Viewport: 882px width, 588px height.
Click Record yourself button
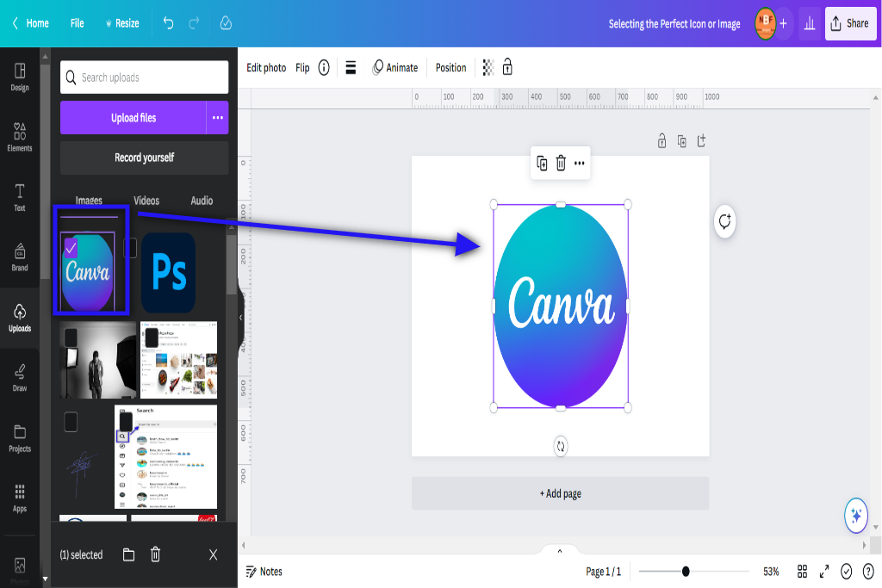144,158
